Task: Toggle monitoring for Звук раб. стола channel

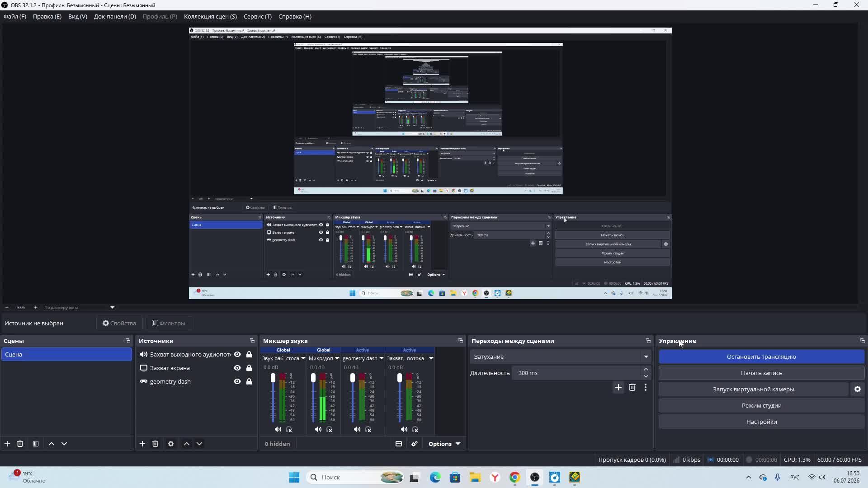Action: point(289,429)
